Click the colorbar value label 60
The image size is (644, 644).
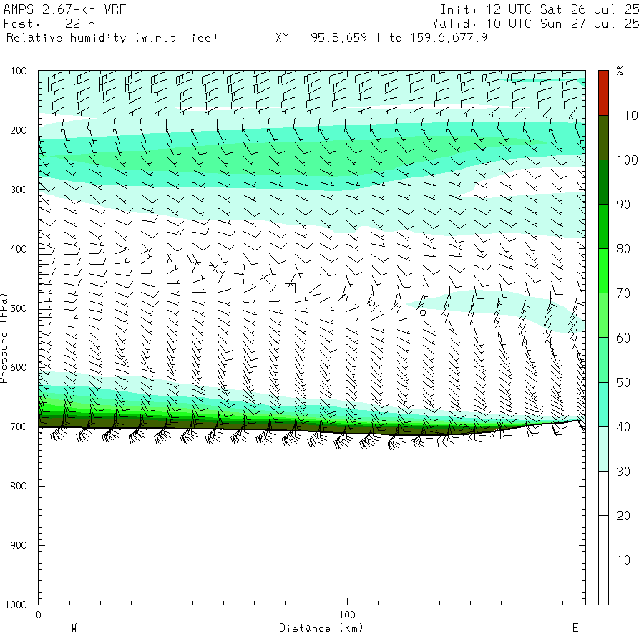623,338
